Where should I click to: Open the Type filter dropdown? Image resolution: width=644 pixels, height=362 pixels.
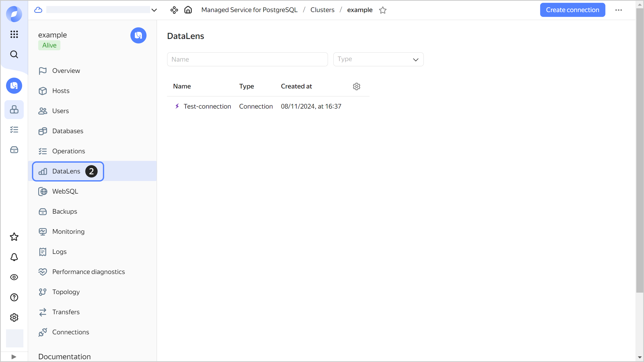(x=378, y=59)
